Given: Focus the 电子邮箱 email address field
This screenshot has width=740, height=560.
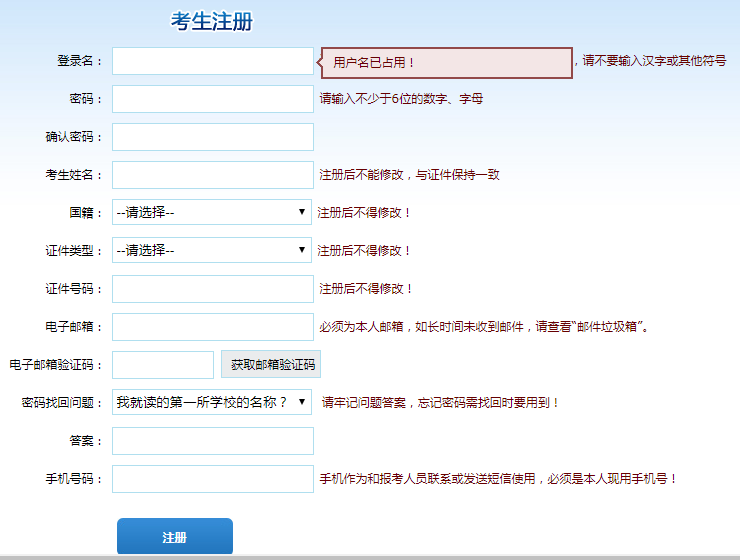Looking at the screenshot, I should [x=212, y=327].
